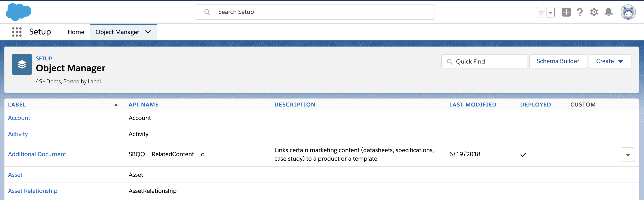Click the 49+ Items, Sorted by Label text
The width and height of the screenshot is (644, 200).
[x=68, y=81]
